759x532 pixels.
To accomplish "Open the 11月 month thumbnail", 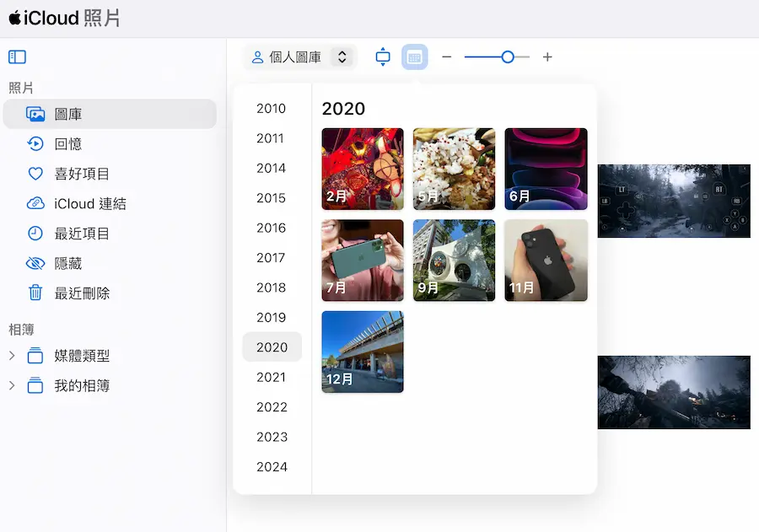I will (546, 261).
